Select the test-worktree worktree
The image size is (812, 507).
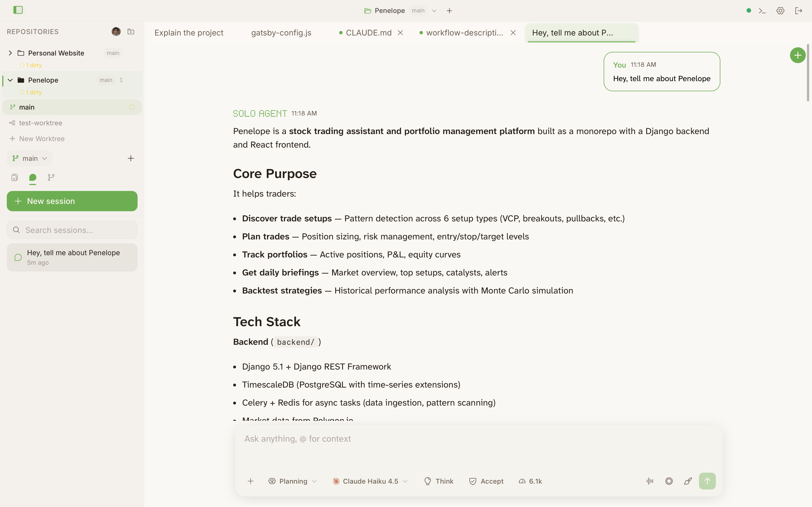41,123
